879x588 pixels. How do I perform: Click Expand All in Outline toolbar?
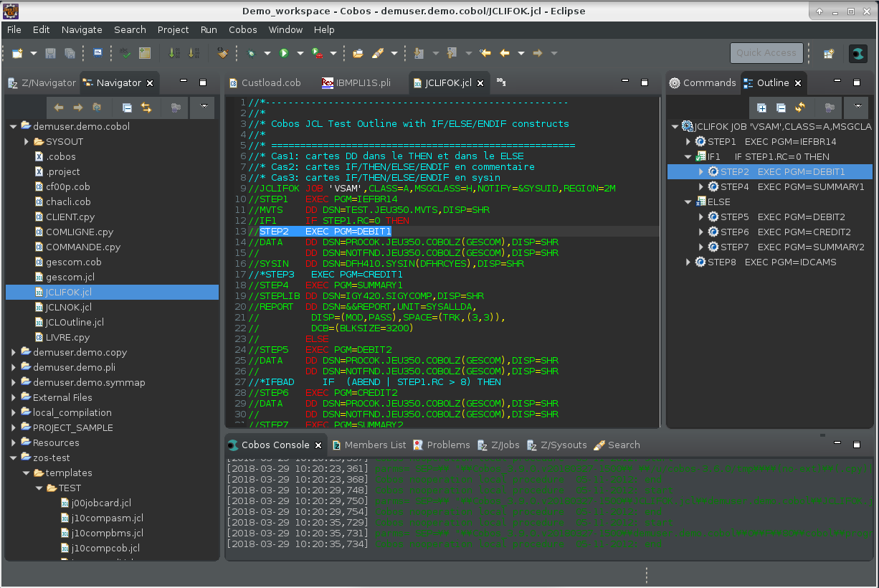point(762,108)
